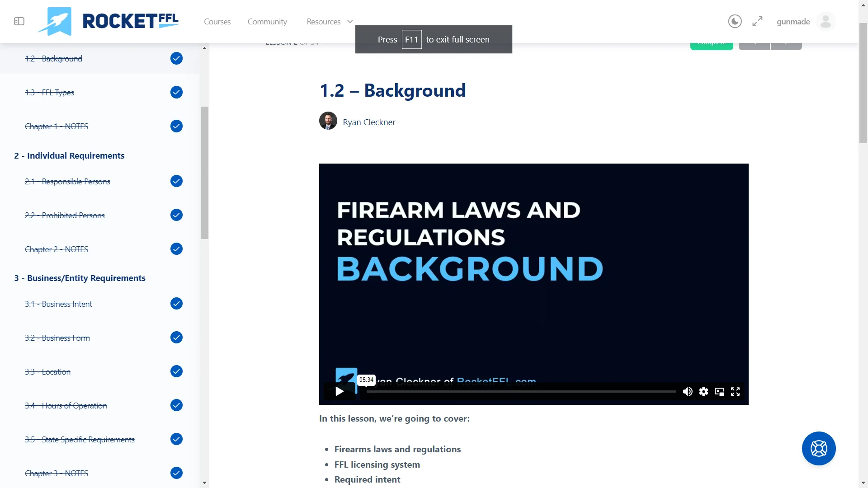Click the RocketFFL logo
868x488 pixels.
click(108, 21)
